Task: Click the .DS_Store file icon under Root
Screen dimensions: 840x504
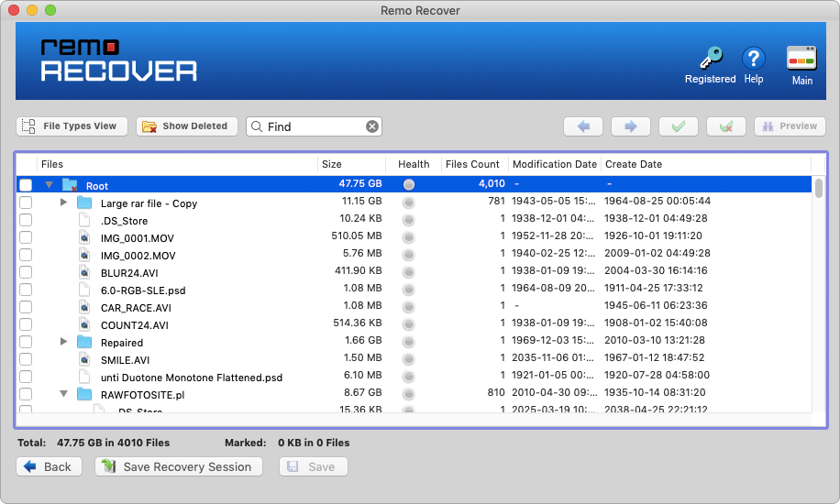Action: [84, 220]
